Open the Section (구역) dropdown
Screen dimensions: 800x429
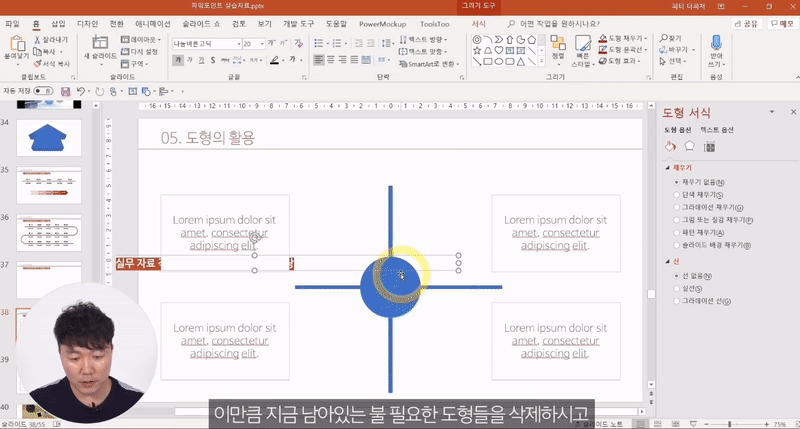tap(135, 64)
